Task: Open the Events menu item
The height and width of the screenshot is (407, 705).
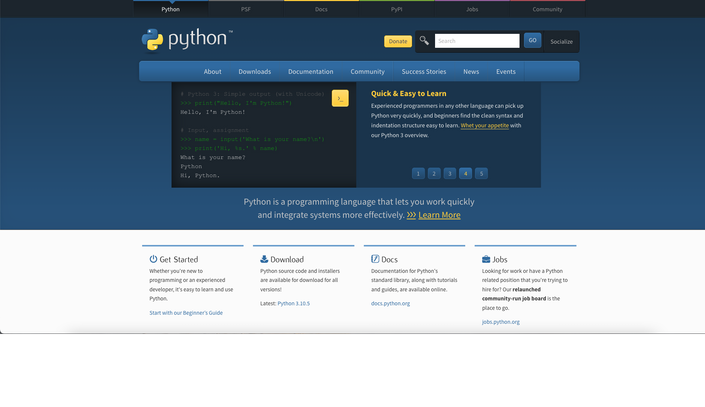Action: pos(506,72)
